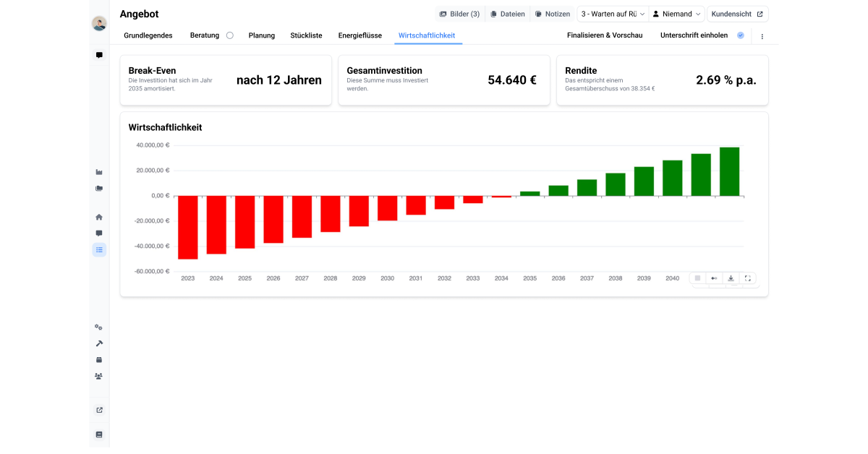Open the Notizen button

[553, 14]
